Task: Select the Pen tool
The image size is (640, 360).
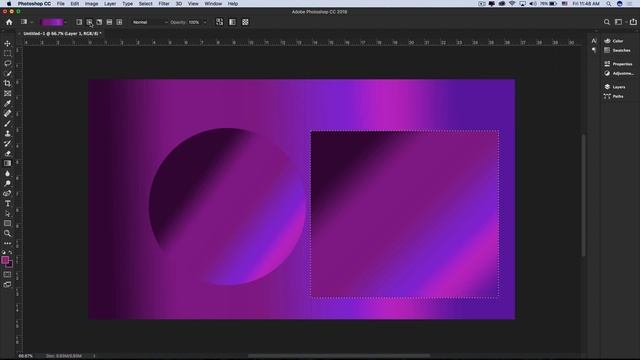Action: 7,193
